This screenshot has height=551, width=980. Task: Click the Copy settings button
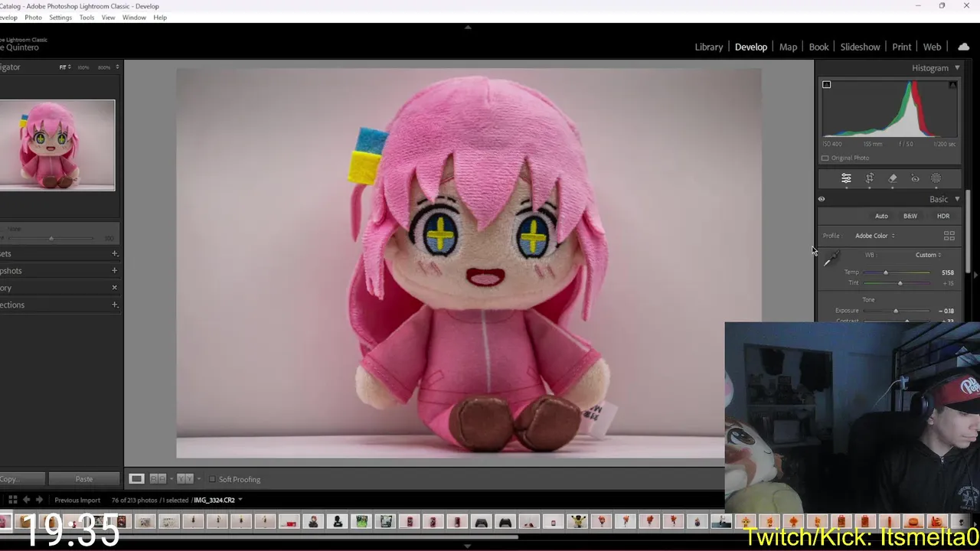[21, 479]
